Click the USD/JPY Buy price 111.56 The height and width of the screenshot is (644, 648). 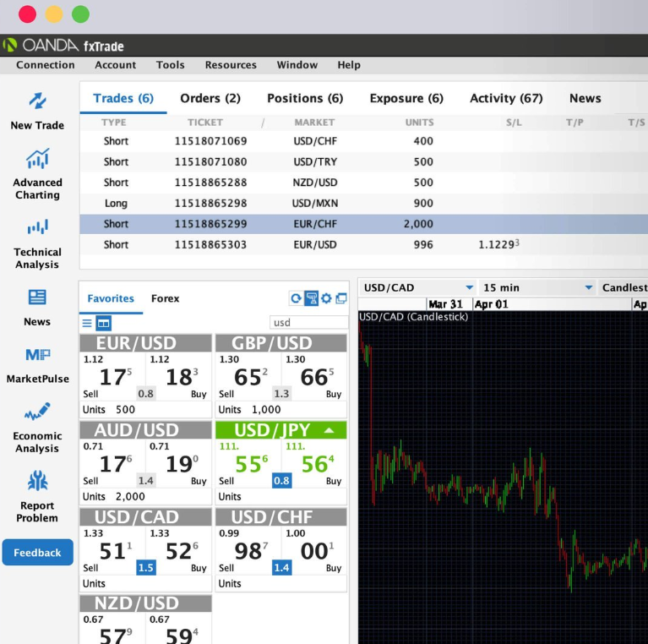tap(314, 463)
